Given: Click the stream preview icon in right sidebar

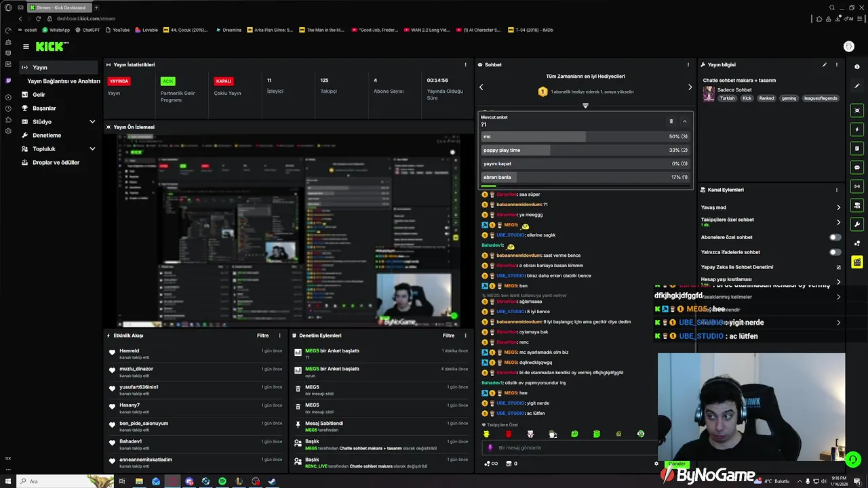Looking at the screenshot, I should (x=857, y=110).
